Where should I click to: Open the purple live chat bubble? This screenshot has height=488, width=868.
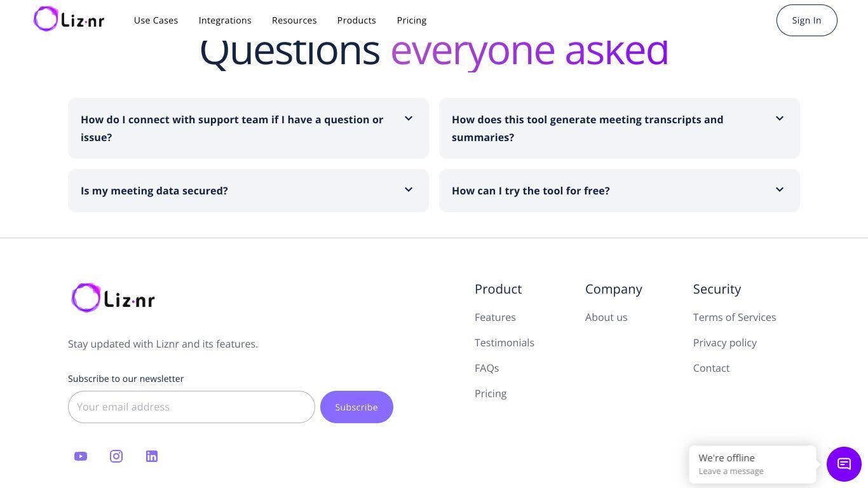click(x=844, y=464)
